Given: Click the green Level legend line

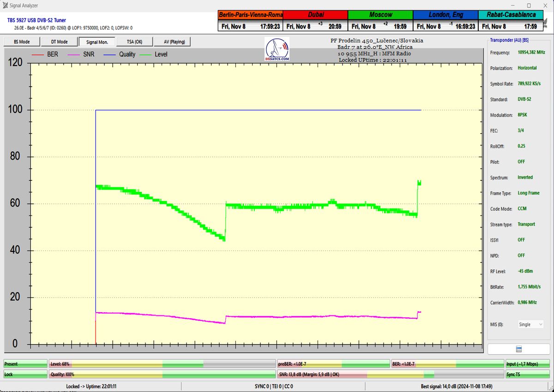Looking at the screenshot, I should pyautogui.click(x=146, y=54).
